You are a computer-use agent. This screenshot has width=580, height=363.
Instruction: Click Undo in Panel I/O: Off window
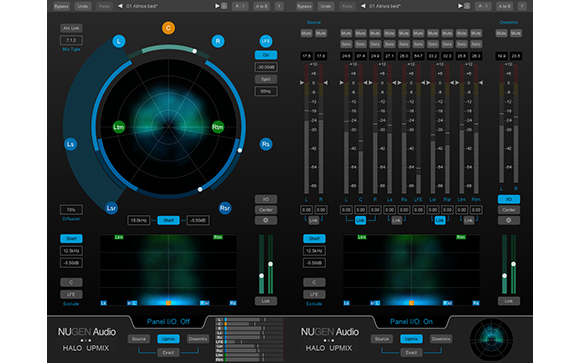[x=82, y=6]
